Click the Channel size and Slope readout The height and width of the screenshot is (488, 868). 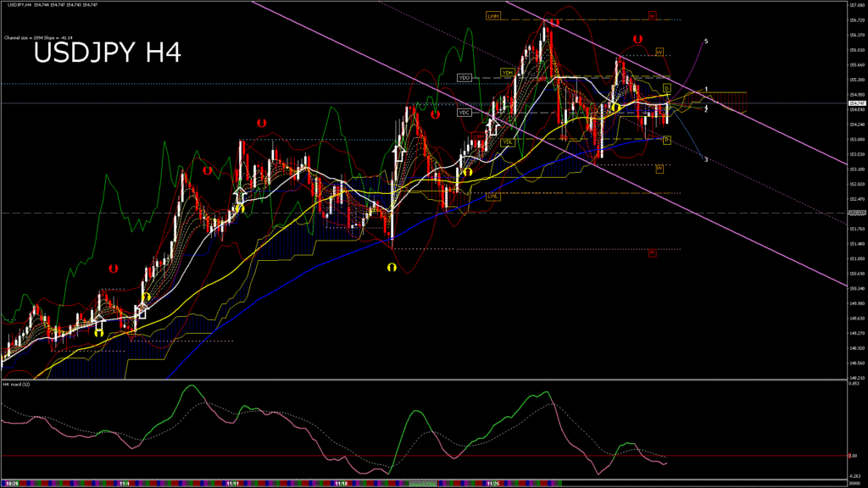coord(38,38)
